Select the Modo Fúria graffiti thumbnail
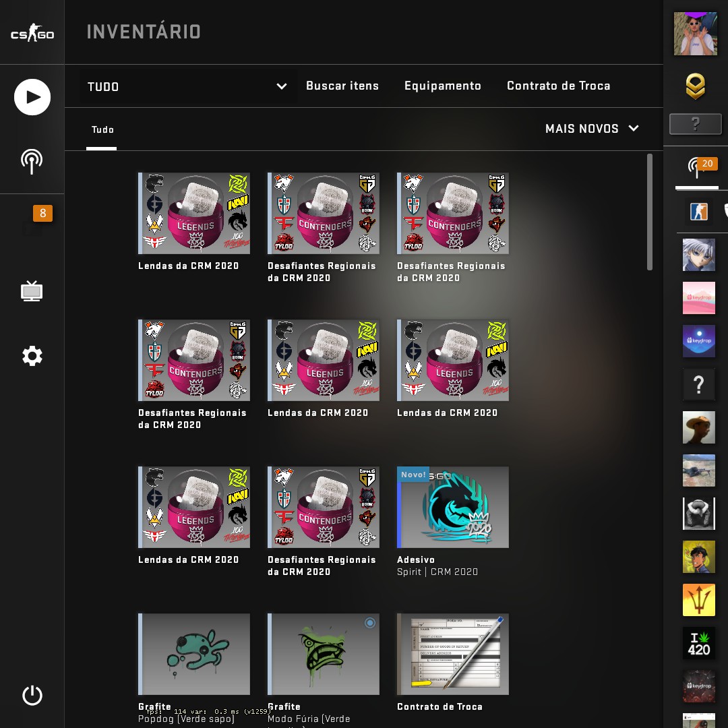728x728 pixels. [x=323, y=654]
